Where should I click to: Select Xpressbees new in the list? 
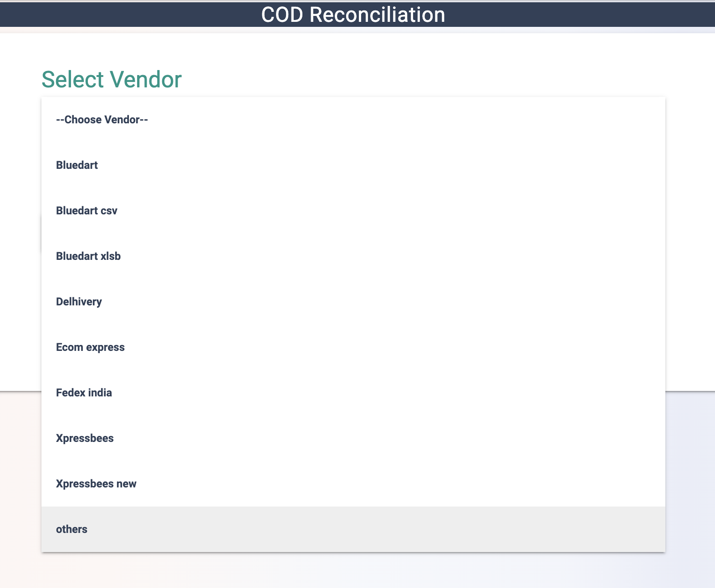(x=353, y=484)
